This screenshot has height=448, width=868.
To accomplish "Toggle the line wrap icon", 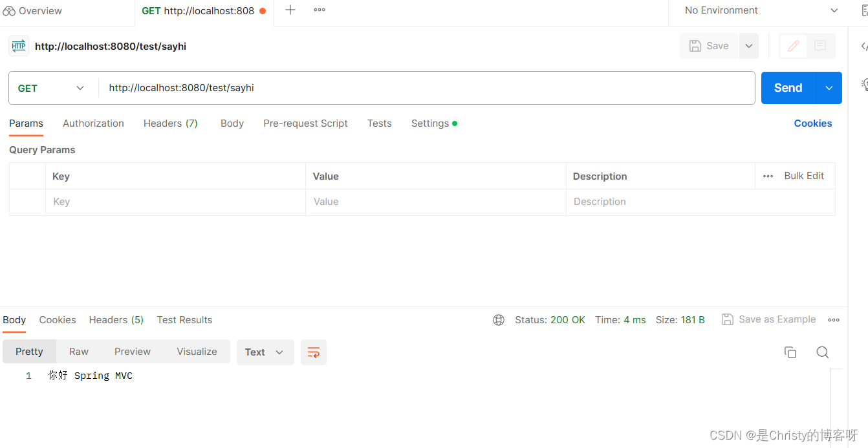I will tap(314, 352).
